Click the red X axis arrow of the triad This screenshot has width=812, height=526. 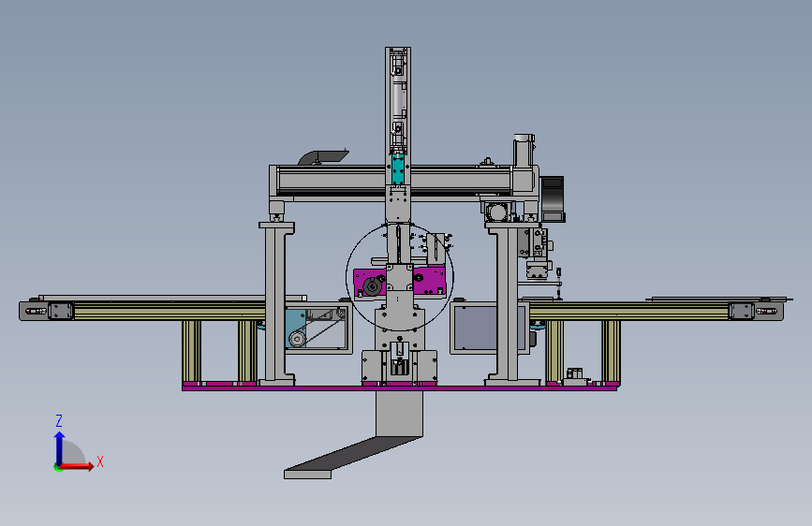coord(78,466)
